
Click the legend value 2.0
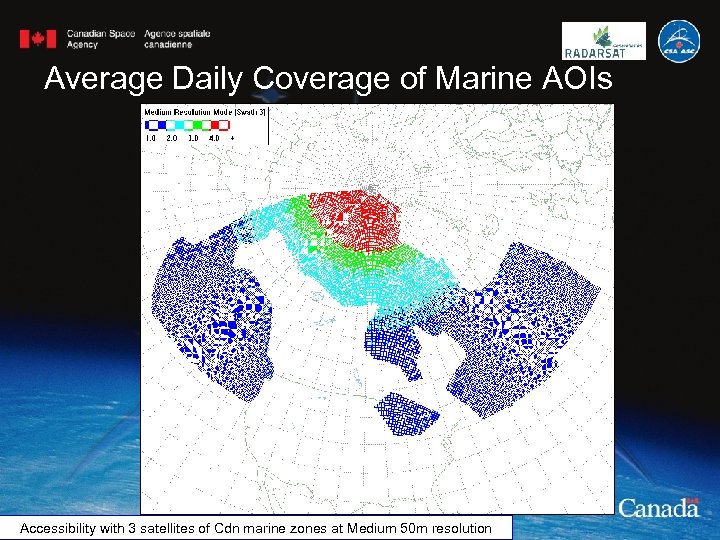[x=172, y=138]
